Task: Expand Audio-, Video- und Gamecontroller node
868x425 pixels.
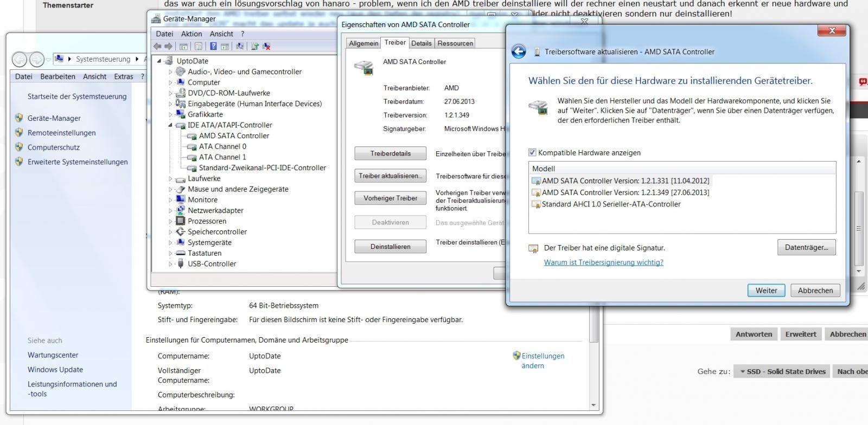Action: point(170,72)
